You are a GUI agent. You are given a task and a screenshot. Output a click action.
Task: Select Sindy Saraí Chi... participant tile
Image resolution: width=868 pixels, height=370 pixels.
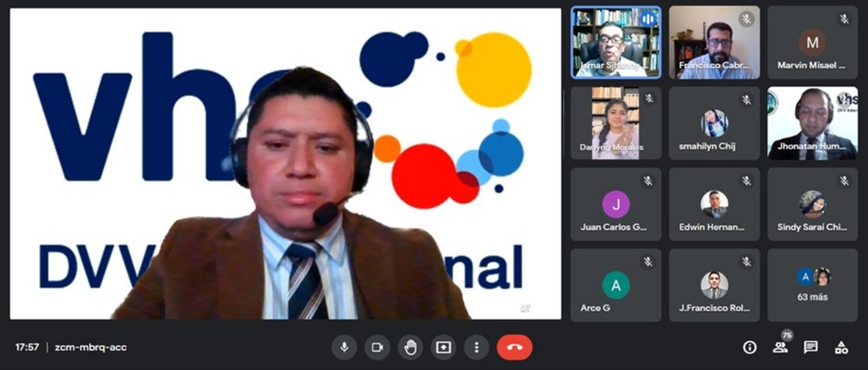click(812, 204)
